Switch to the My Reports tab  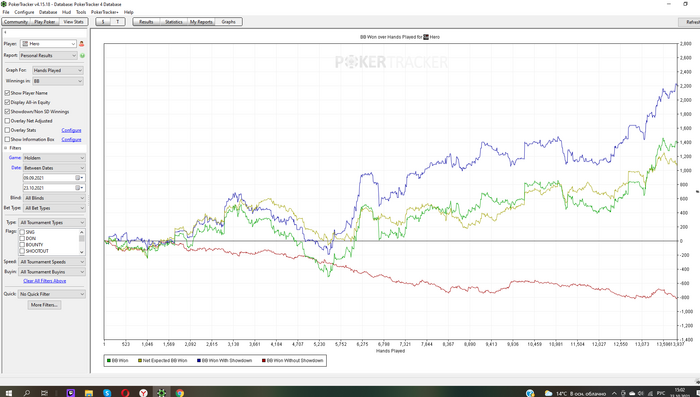pos(201,21)
